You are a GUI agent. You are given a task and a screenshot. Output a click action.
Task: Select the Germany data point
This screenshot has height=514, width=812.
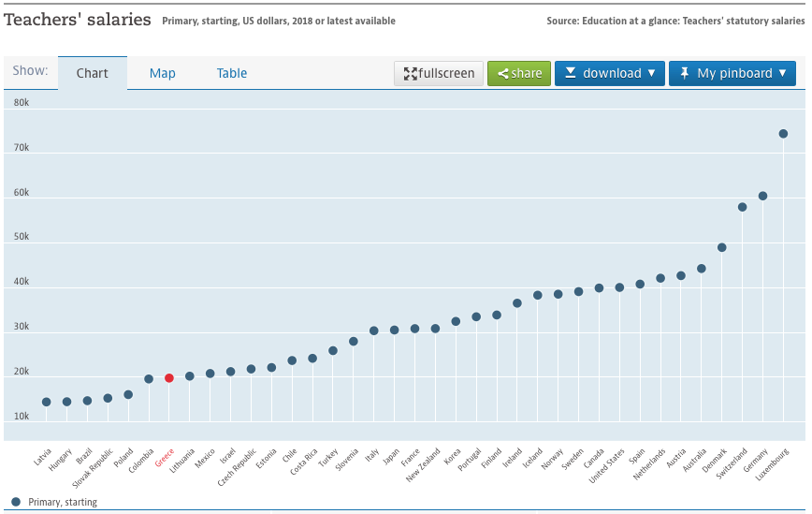click(762, 196)
